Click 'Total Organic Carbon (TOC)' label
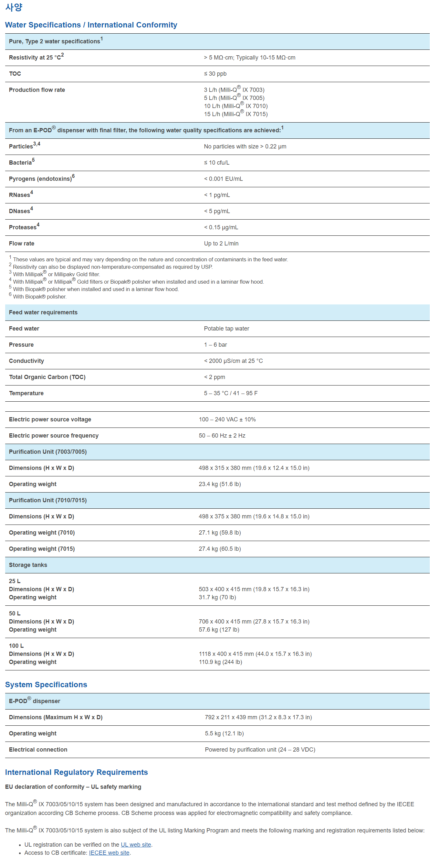Viewport: 430px width, 868px height. 47,377
